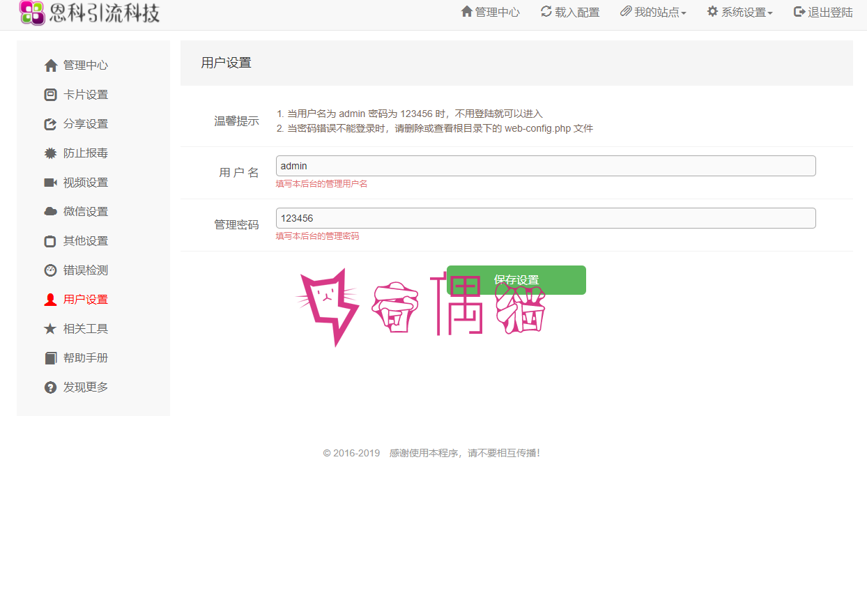Open the 我的站点 dropdown menu
The image size is (867, 616).
(x=653, y=13)
